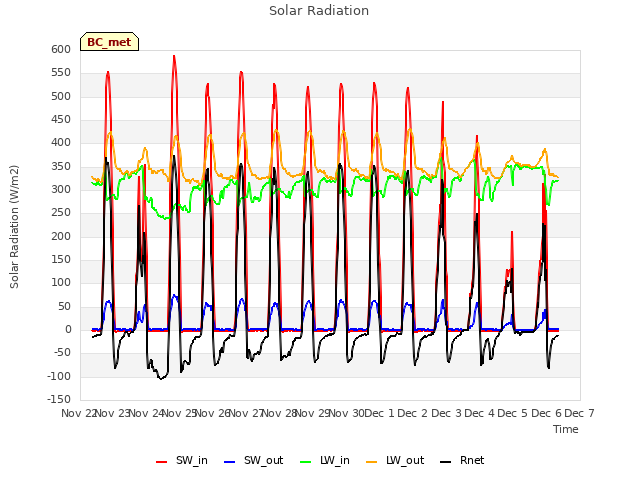
Task: Toggle the SW_in legend entry
Action: (x=182, y=460)
